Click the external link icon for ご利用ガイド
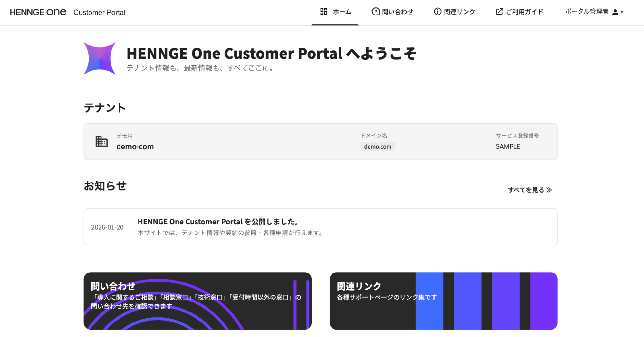This screenshot has width=644, height=337. tap(500, 12)
